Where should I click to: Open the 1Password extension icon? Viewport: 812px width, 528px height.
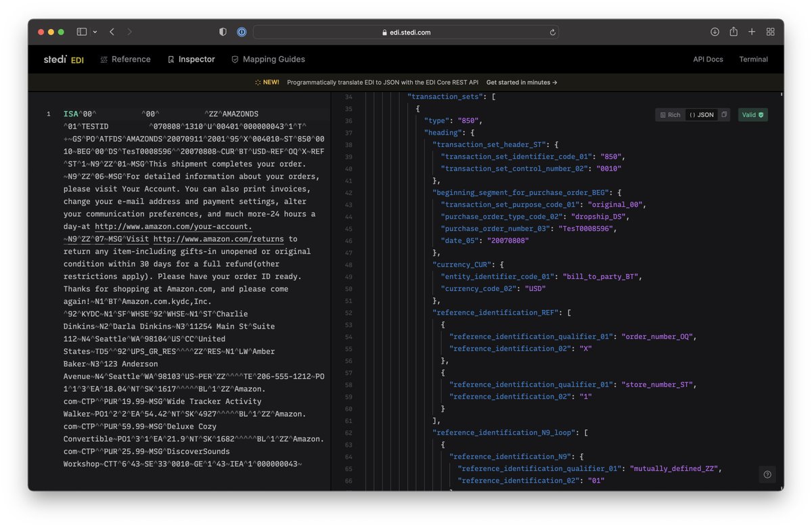(x=242, y=32)
